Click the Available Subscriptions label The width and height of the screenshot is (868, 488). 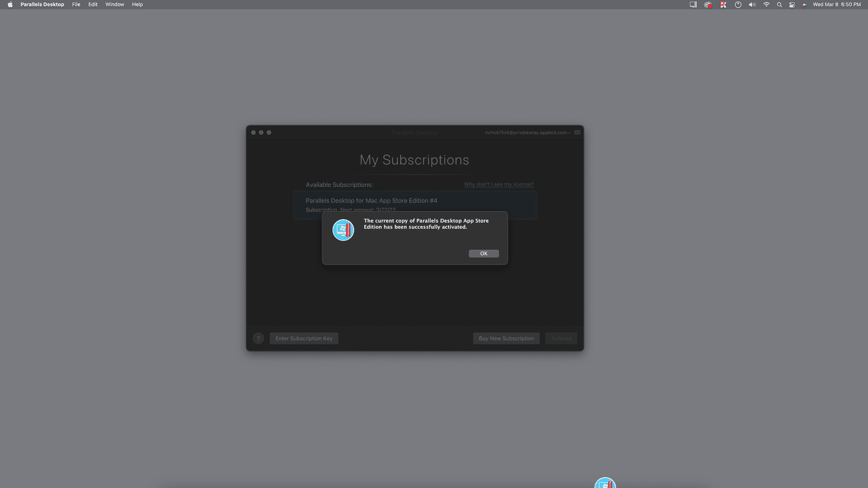(x=339, y=185)
